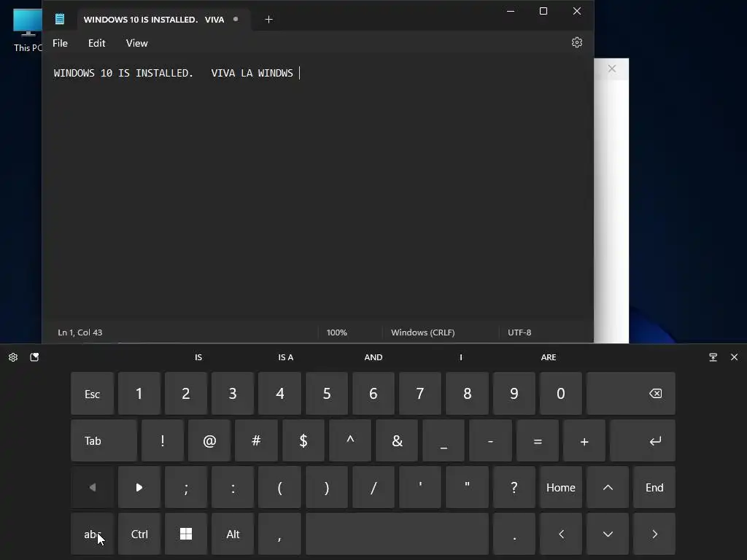Viewport: 747px width, 560px height.
Task: Click the 100% zoom level in status bar
Action: pyautogui.click(x=337, y=332)
